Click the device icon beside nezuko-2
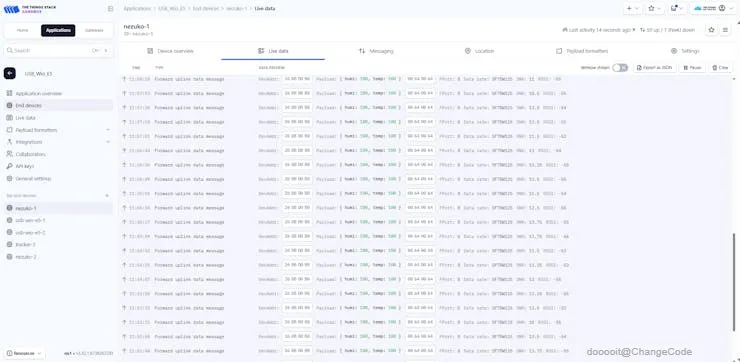 9,257
